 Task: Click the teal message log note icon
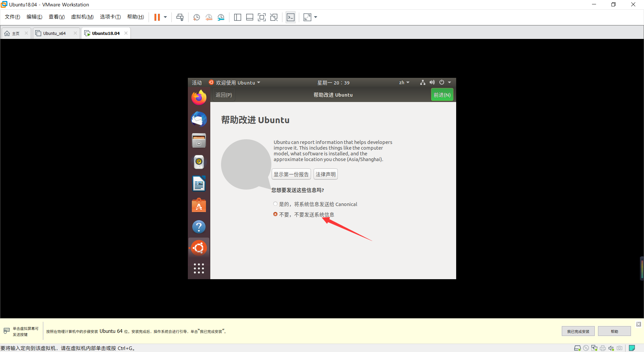click(x=632, y=348)
